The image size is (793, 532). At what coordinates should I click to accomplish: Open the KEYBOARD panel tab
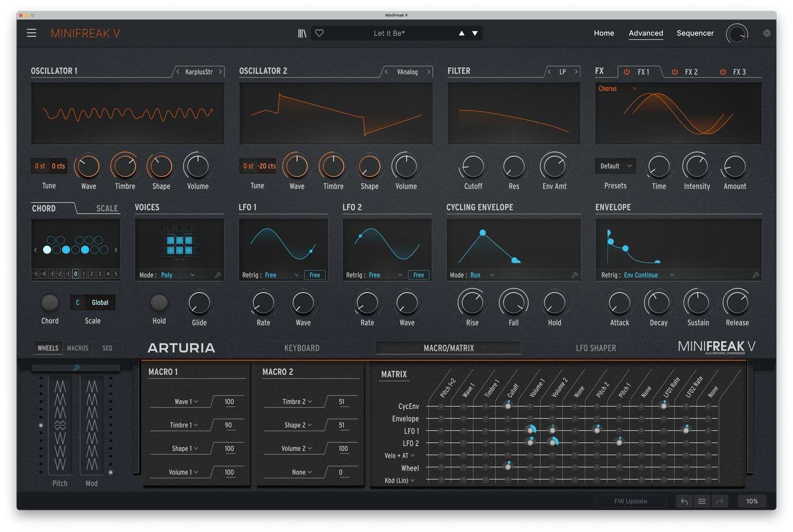click(302, 348)
